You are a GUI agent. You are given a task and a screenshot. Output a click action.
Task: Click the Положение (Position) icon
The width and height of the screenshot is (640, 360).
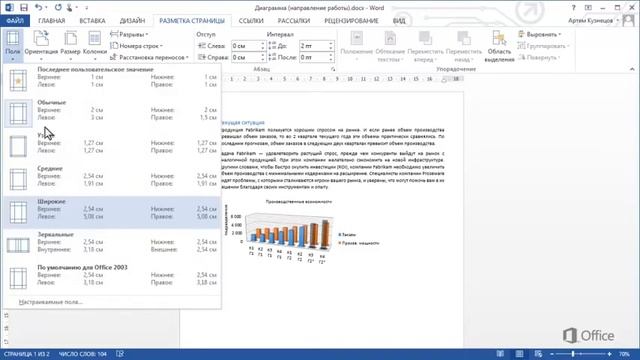click(x=357, y=38)
